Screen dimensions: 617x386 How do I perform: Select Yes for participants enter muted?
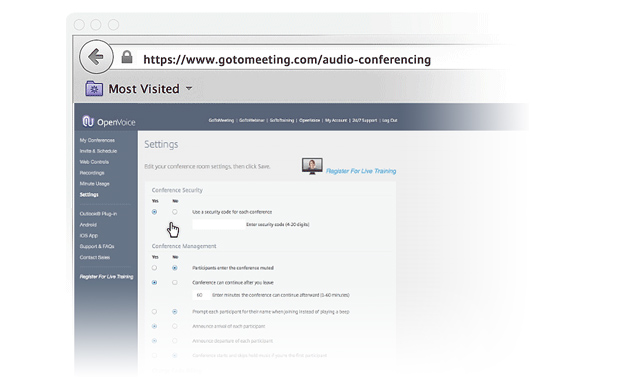pyautogui.click(x=154, y=268)
